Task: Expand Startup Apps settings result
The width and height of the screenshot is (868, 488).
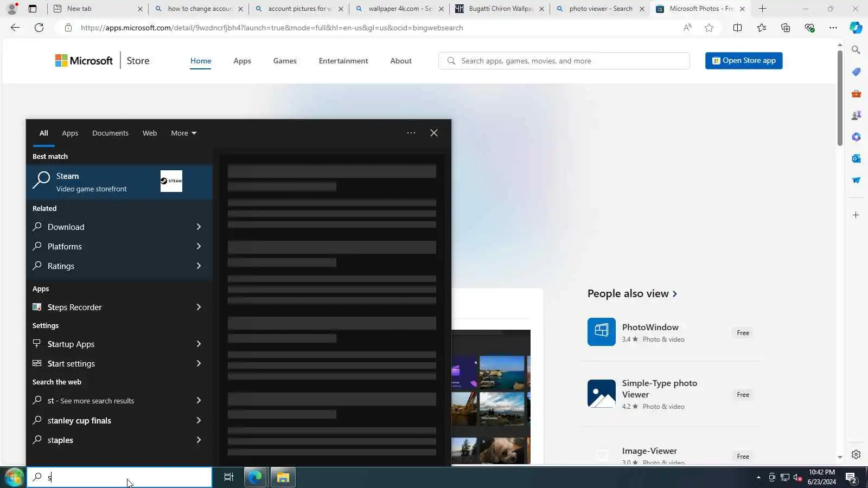Action: [199, 344]
